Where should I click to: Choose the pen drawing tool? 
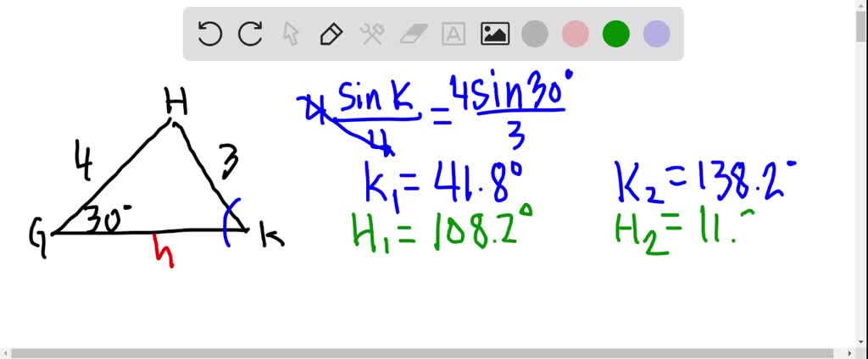pos(331,35)
